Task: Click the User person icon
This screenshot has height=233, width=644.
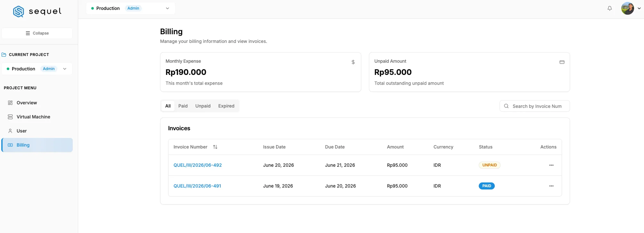Action: tap(10, 131)
